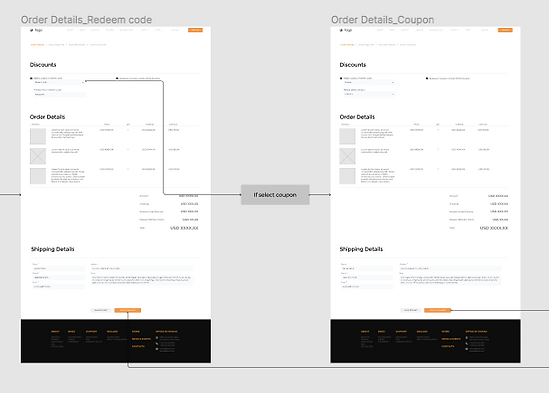Click ABOUT in the Coupon frame footer
Image resolution: width=549 pixels, height=393 pixels.
[365, 331]
